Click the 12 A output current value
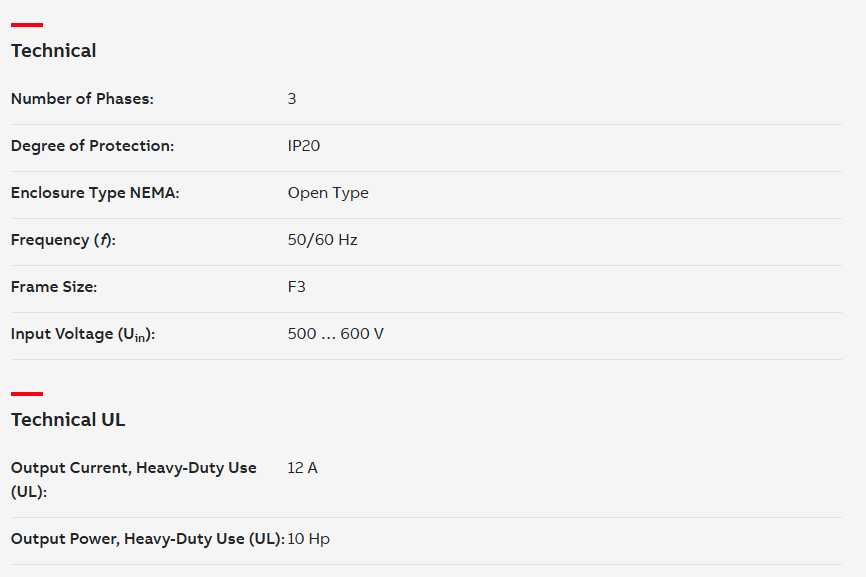866x577 pixels. pos(303,468)
